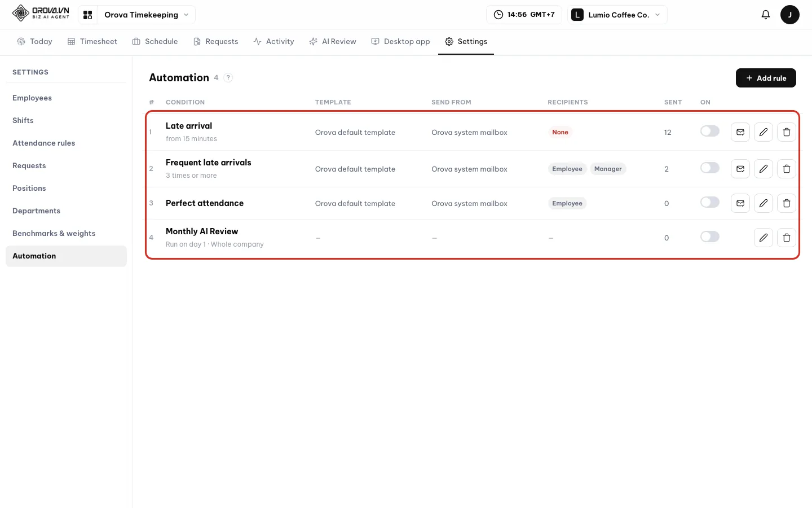Delete the Monthly AI Review rule

click(787, 238)
